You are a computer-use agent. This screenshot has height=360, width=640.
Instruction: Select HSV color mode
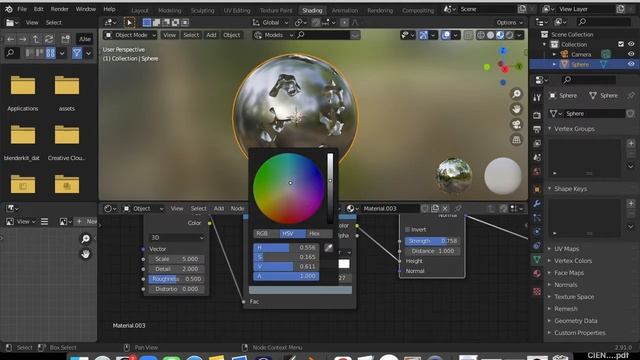(x=293, y=233)
